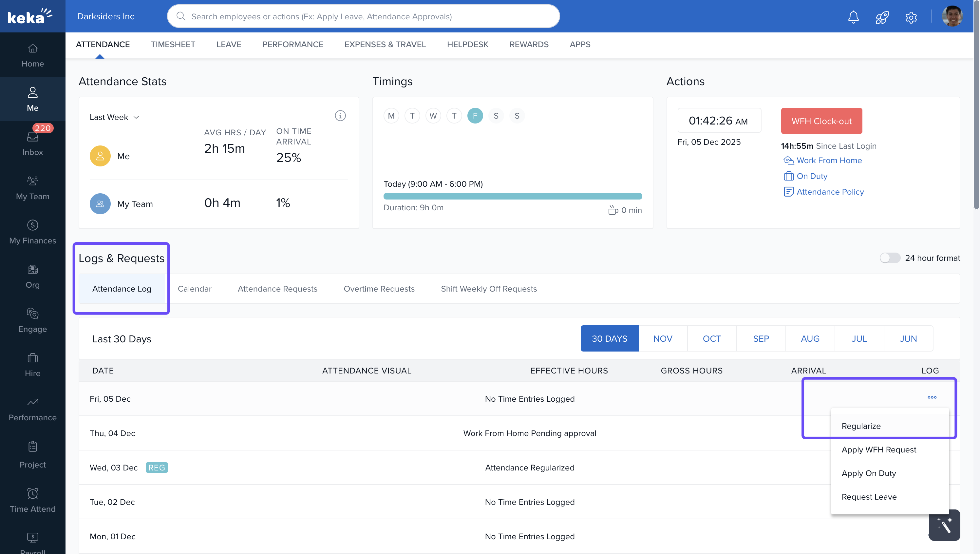This screenshot has width=980, height=554.
Task: Click the attendance stats info icon
Action: [340, 116]
